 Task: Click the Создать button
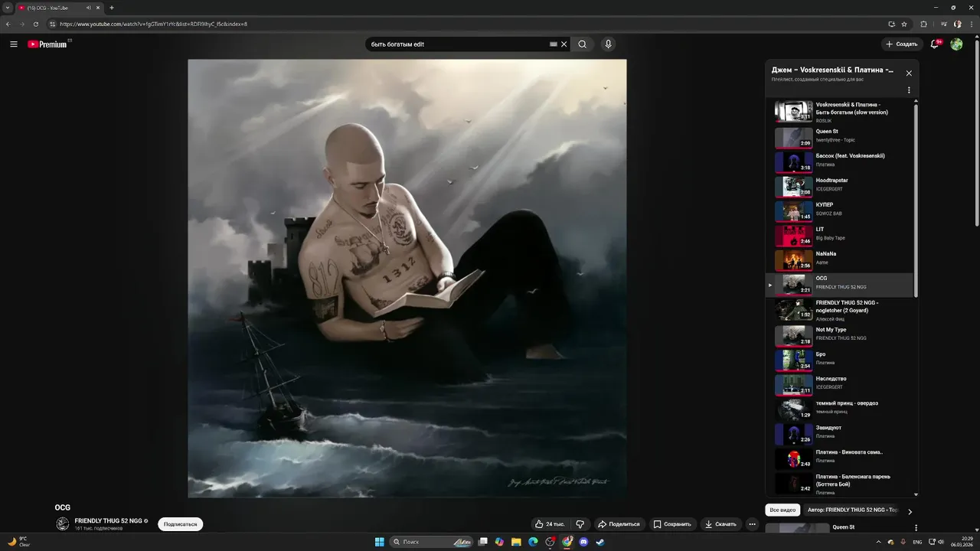coord(902,44)
